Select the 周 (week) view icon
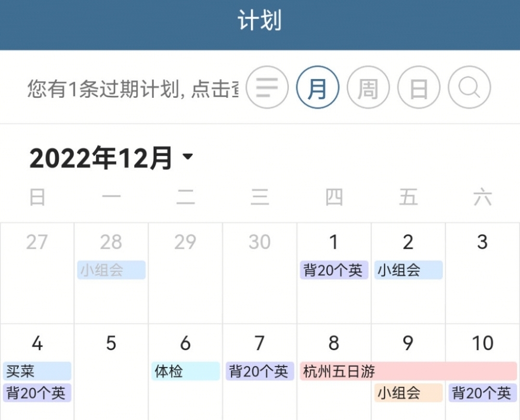Image resolution: width=520 pixels, height=420 pixels. coord(368,88)
